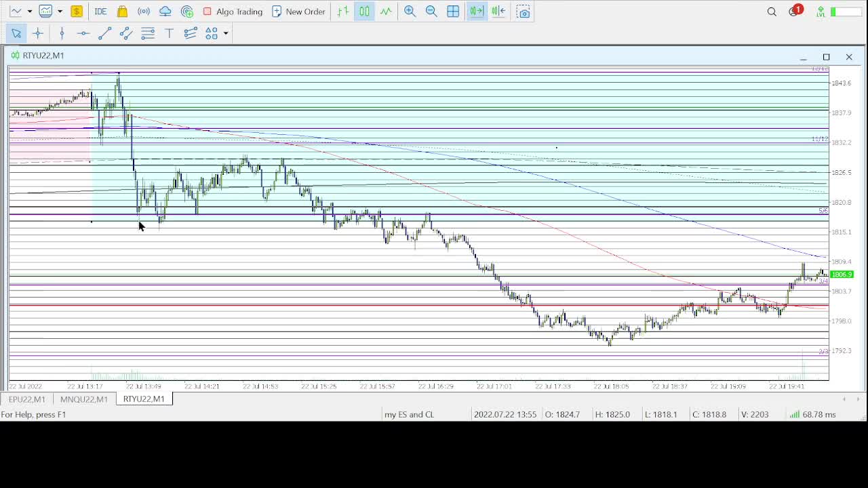Click status bar date 2022.07.22 13:55
Screen dimensions: 868x488
click(x=505, y=414)
